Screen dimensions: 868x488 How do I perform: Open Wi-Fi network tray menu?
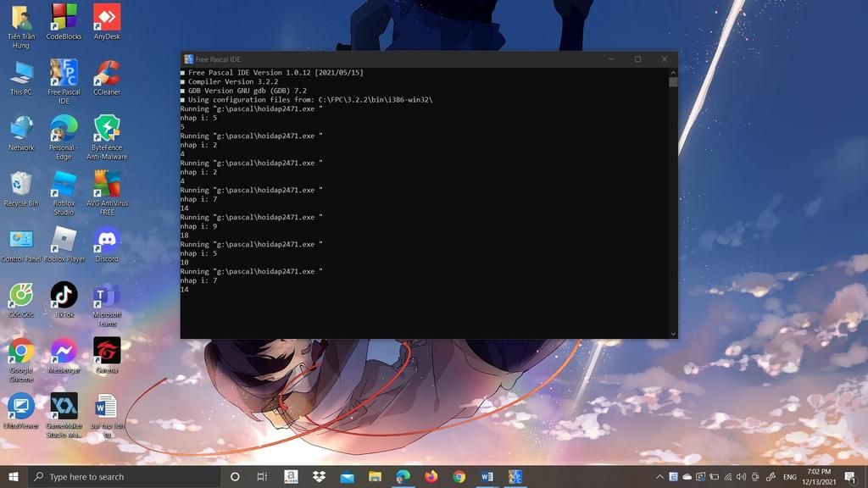728,476
